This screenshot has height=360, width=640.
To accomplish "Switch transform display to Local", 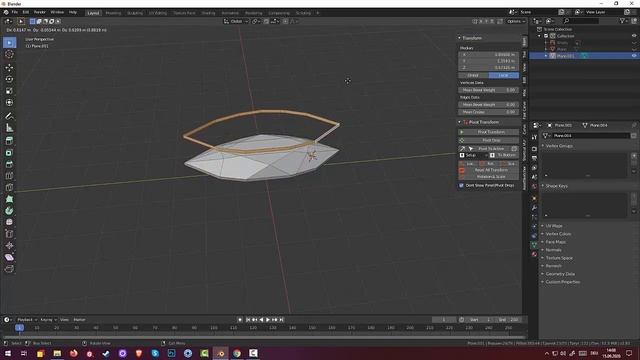I will tap(504, 76).
